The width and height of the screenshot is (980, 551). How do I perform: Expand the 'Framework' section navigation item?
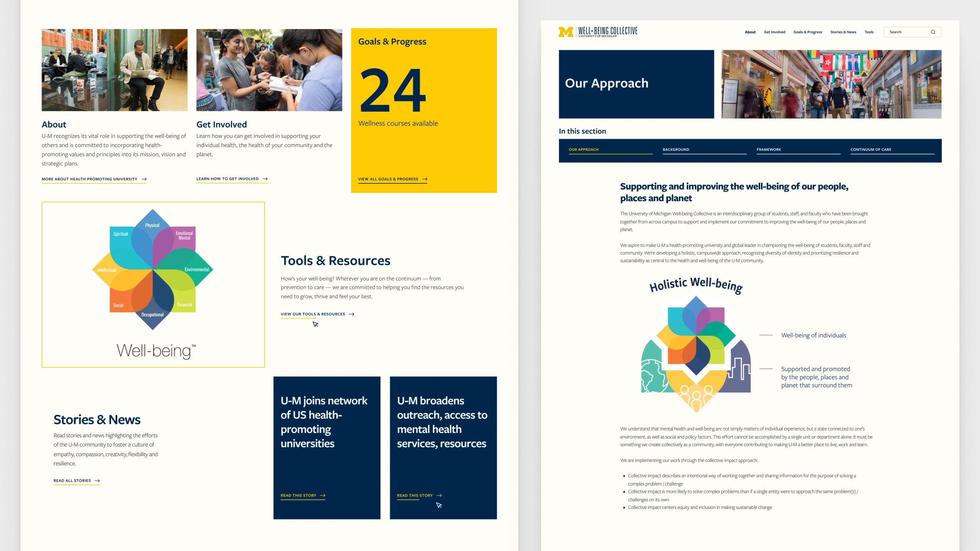pyautogui.click(x=769, y=149)
